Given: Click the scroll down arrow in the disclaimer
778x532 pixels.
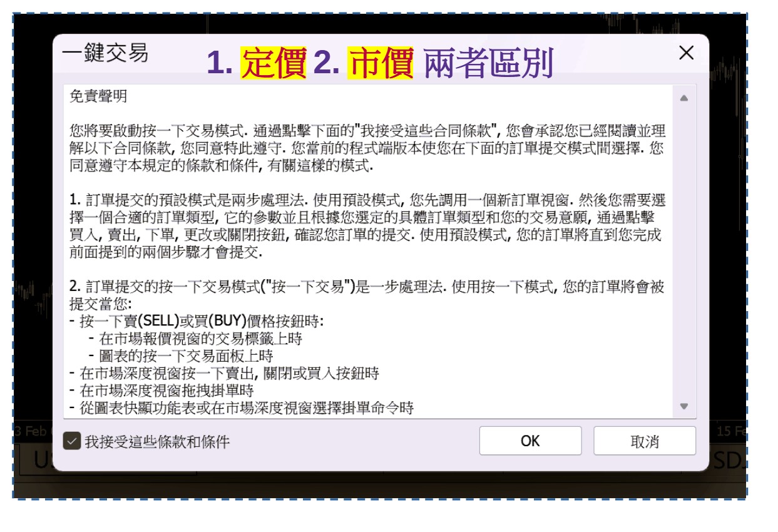Looking at the screenshot, I should click(683, 406).
